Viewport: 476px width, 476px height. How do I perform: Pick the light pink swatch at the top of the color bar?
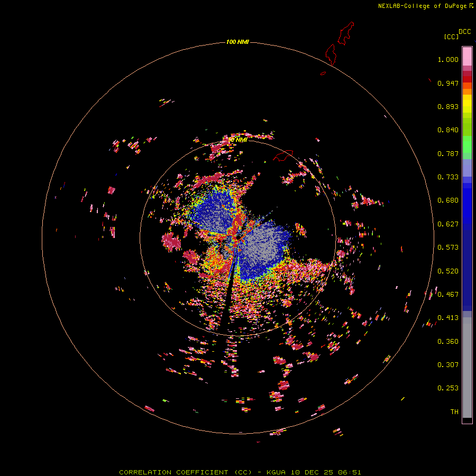(x=467, y=56)
